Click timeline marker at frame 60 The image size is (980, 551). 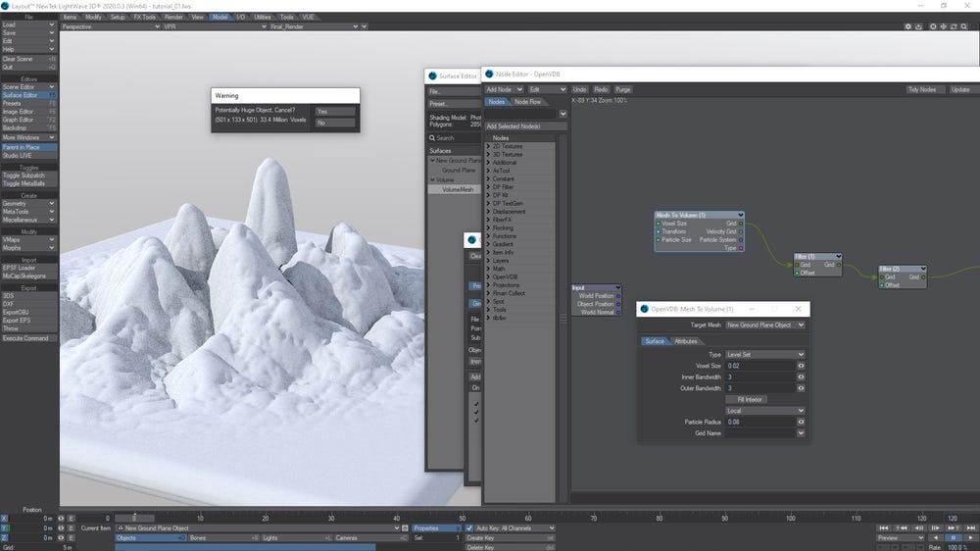click(x=528, y=518)
